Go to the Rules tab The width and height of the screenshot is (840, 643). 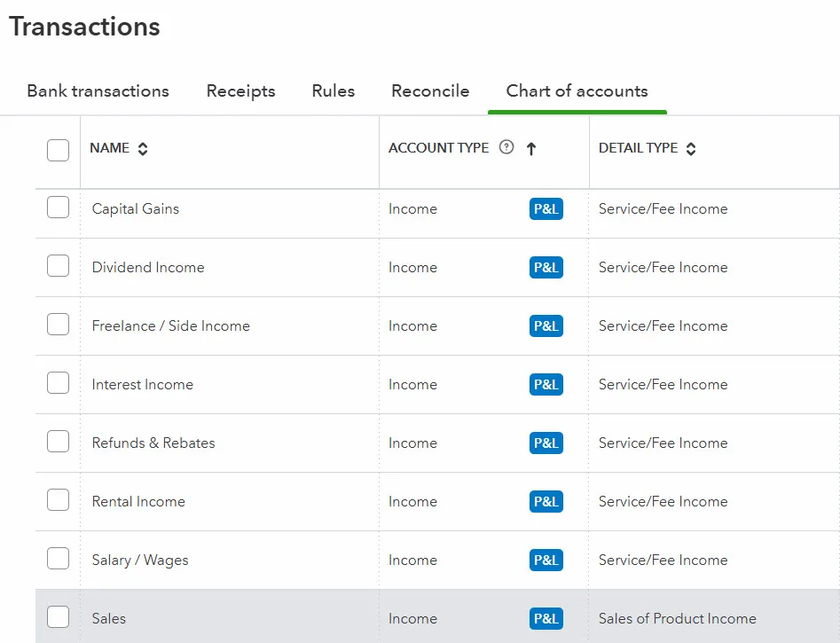coord(334,91)
